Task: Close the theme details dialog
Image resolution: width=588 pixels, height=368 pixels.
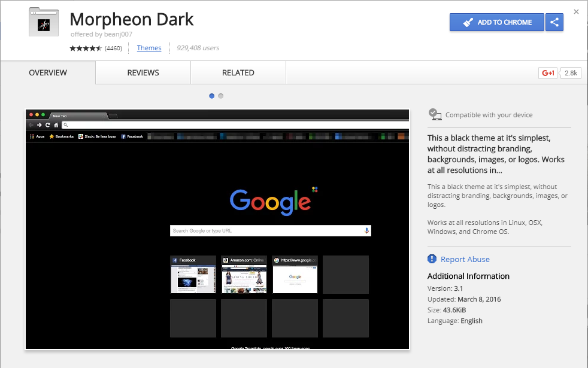Action: tap(577, 12)
